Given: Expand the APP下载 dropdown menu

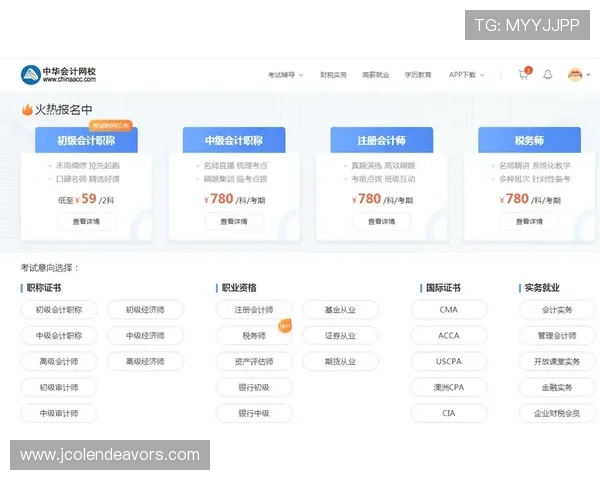Looking at the screenshot, I should click(x=467, y=75).
